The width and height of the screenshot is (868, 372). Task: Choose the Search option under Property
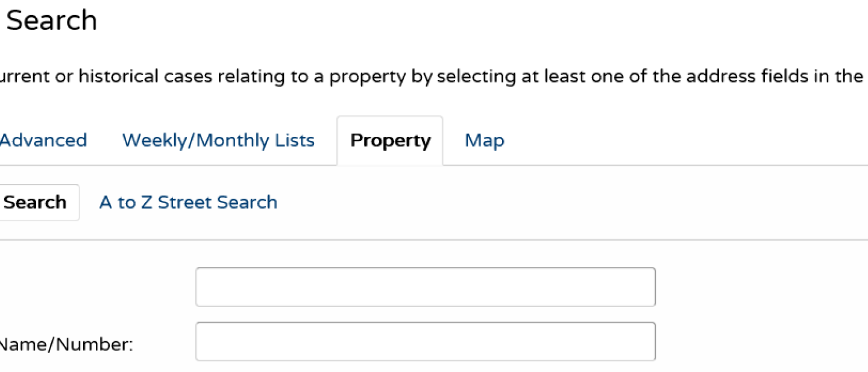tap(34, 202)
